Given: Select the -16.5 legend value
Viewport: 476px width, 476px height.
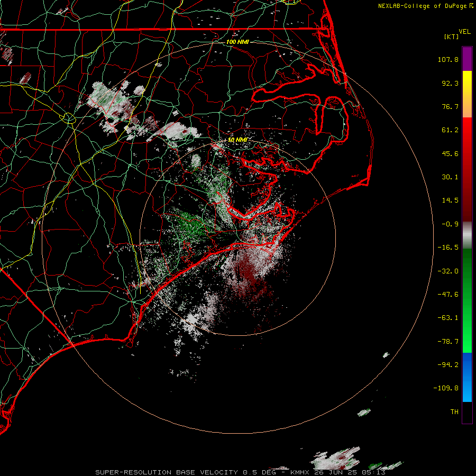Looking at the screenshot, I should [448, 248].
